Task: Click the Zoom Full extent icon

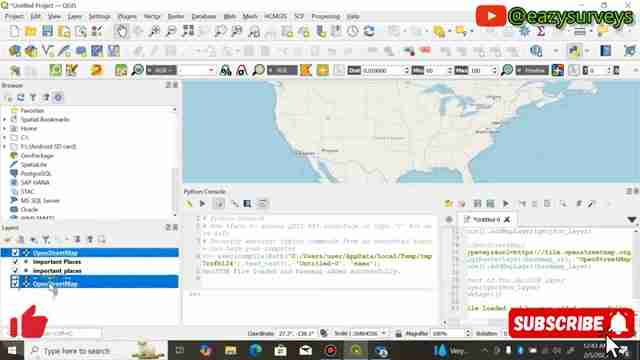Action: tap(188, 31)
